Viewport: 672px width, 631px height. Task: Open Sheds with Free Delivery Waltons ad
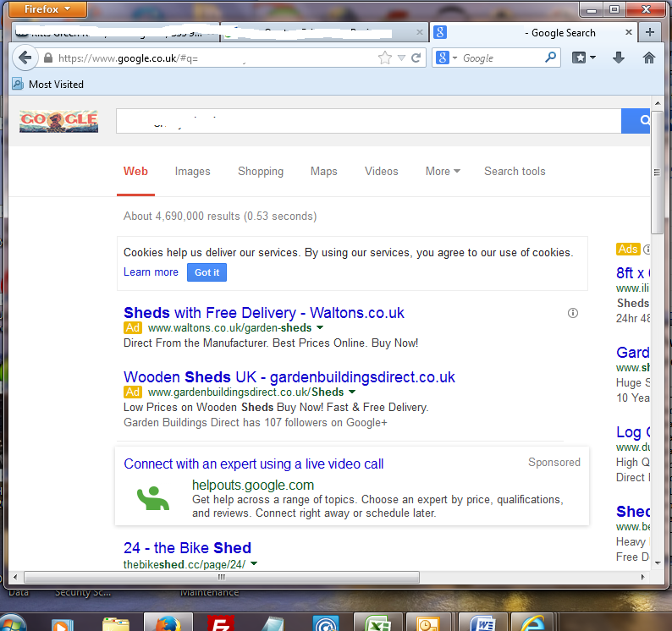[x=263, y=313]
